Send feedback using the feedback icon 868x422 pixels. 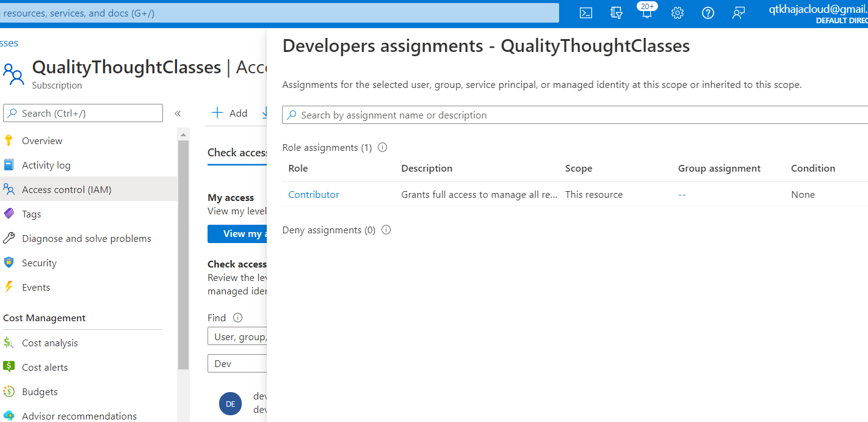coord(739,12)
